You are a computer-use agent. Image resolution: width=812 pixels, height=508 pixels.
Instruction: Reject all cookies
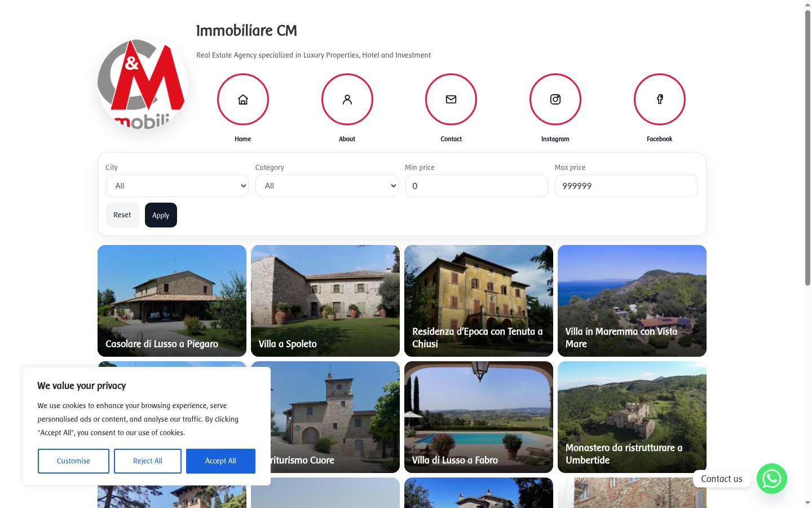point(148,461)
